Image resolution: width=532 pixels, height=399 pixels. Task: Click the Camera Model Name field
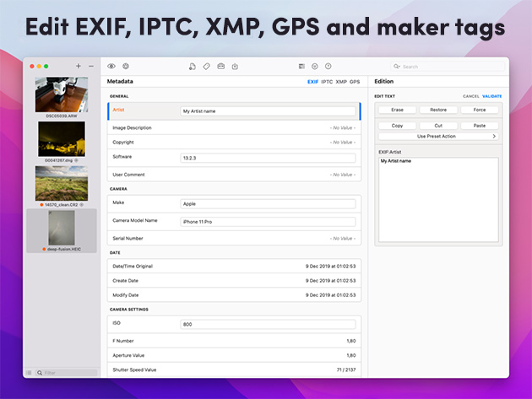[268, 222]
